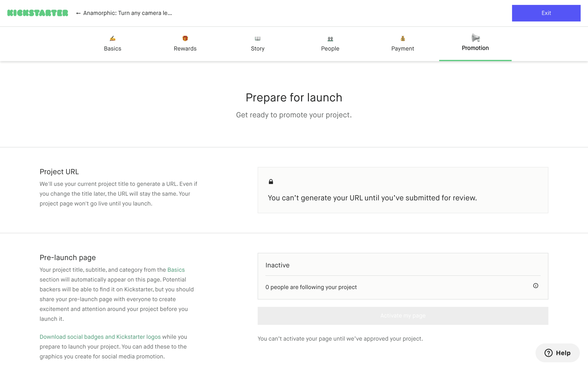Open the info icon next to followers count
Image resolution: width=588 pixels, height=368 pixels.
[536, 286]
